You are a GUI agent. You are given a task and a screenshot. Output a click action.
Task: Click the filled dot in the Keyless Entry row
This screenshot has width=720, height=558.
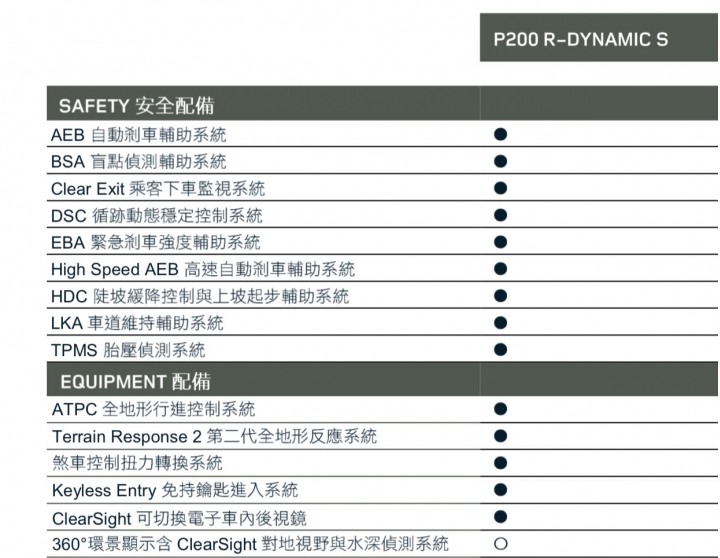(501, 490)
